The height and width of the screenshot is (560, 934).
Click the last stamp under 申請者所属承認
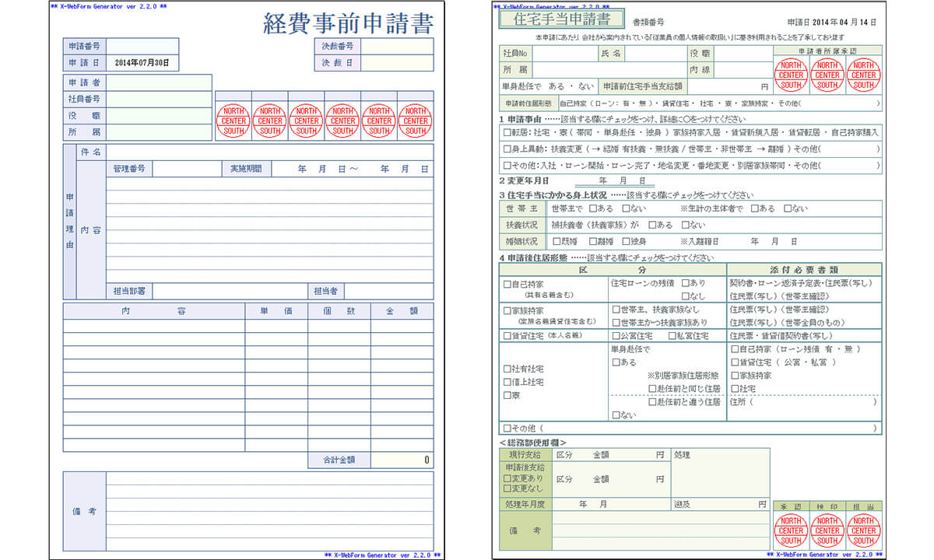pos(864,75)
